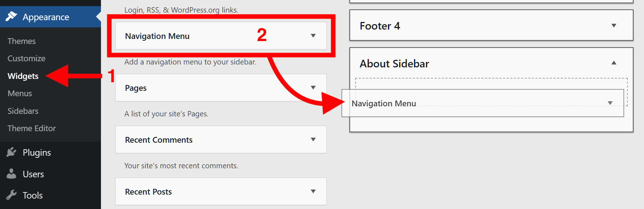Click the Tools wrench icon
Screen dimensions: 644x209
pyautogui.click(x=12, y=195)
